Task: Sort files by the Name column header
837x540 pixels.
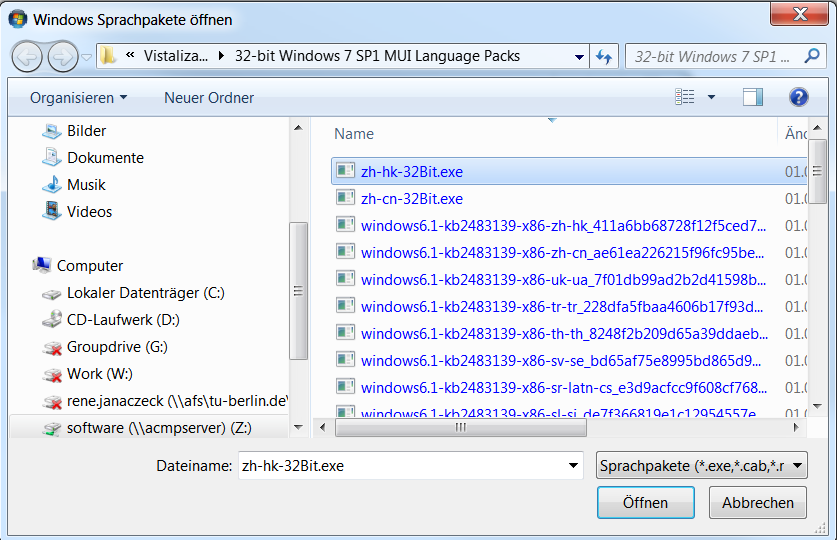Action: (354, 134)
